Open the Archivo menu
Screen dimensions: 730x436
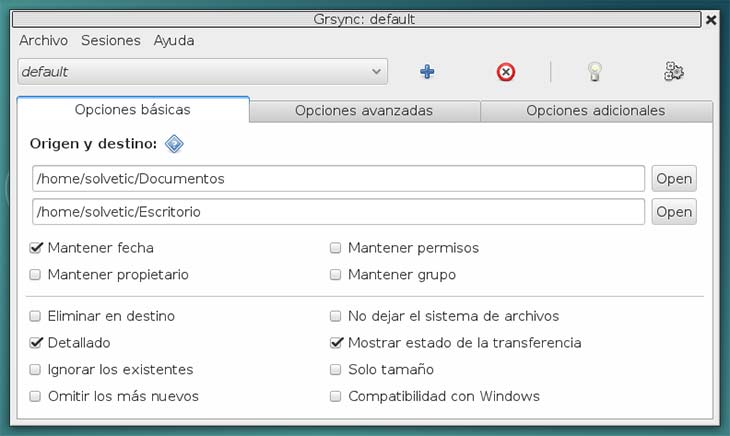pyautogui.click(x=43, y=40)
